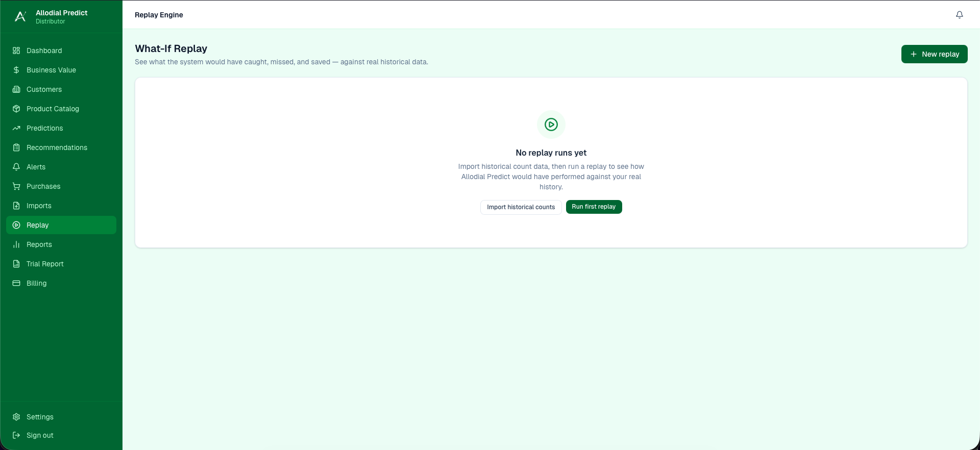Open Settings from the sidebar
The height and width of the screenshot is (450, 980).
pyautogui.click(x=61, y=417)
